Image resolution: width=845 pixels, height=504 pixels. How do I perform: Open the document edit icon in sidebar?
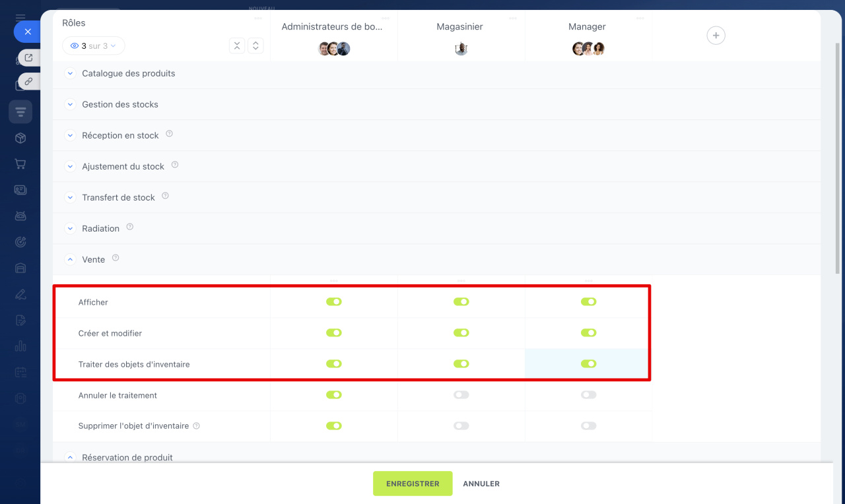(20, 320)
